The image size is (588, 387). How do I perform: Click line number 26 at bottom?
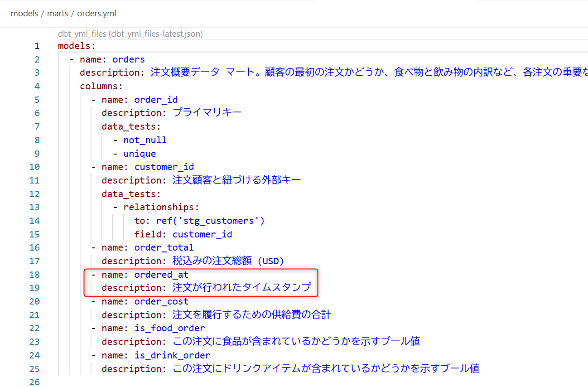tap(34, 382)
